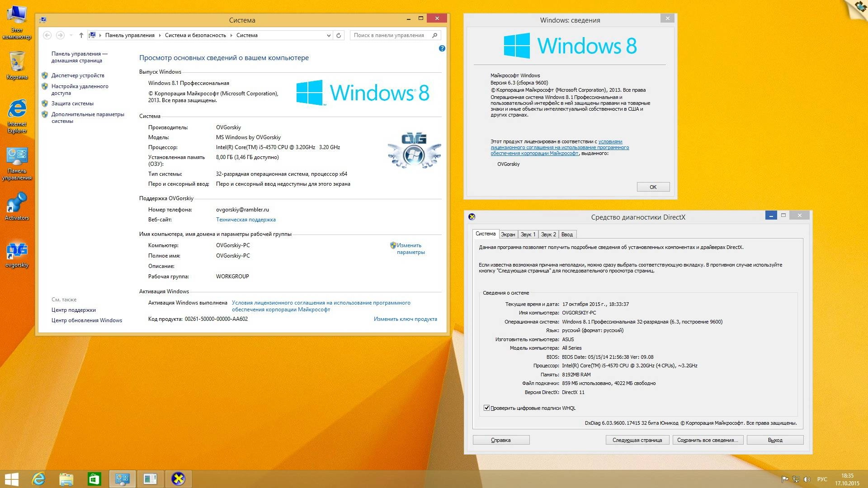Click the Выход button in DirectX

(x=775, y=440)
